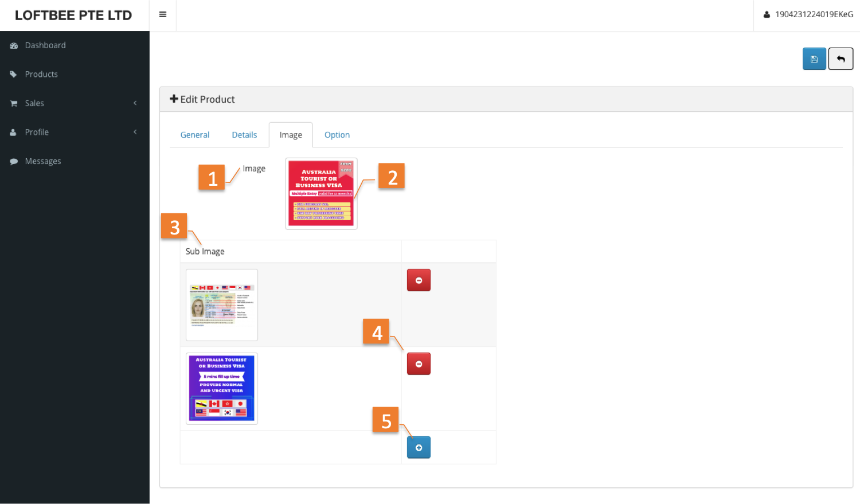The height and width of the screenshot is (504, 860).
Task: Open the user account 1904231224019EKeG menu
Action: [808, 15]
